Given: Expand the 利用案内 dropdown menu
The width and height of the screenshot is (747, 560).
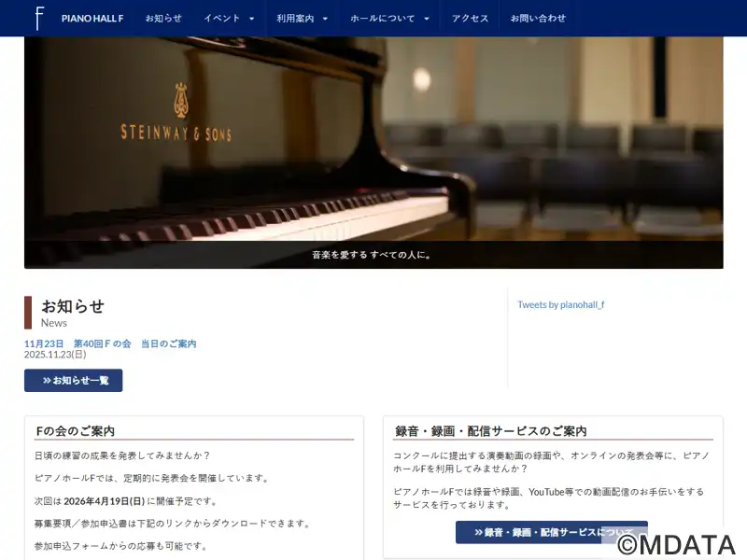Looking at the screenshot, I should tap(302, 19).
